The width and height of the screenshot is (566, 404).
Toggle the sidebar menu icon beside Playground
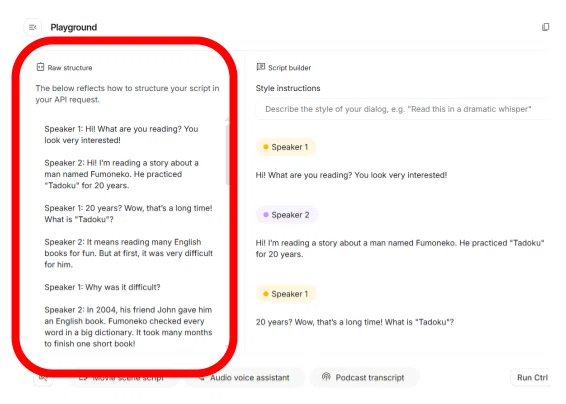pos(32,27)
